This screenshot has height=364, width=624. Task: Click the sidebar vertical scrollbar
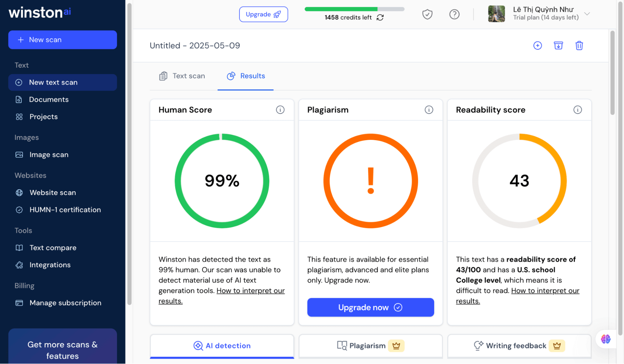129,154
